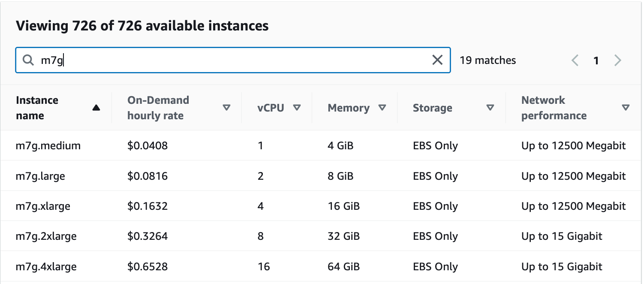
Task: Sort by Instance name ascending arrow
Action: 96,108
